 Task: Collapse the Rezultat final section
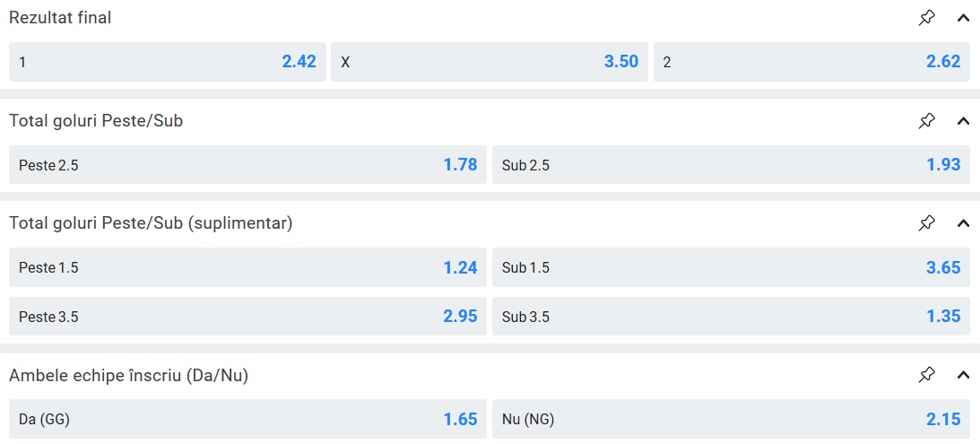point(963,18)
